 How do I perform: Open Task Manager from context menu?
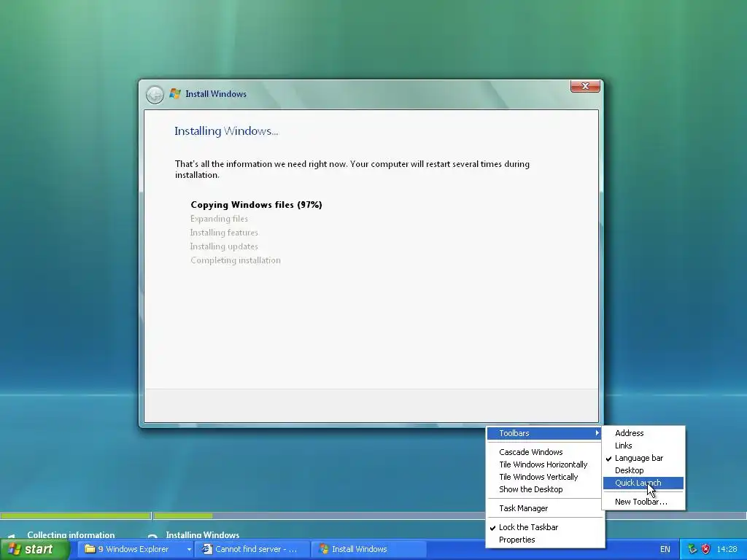coord(544,508)
